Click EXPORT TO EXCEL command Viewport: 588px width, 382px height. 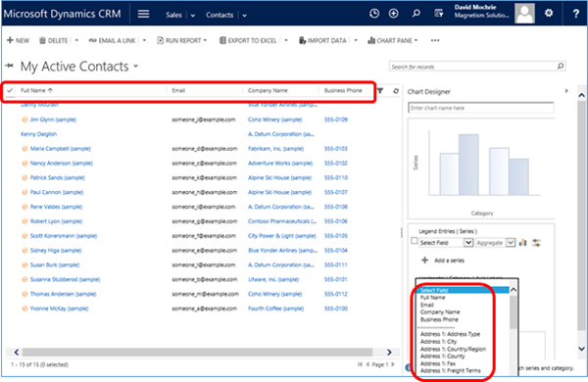point(248,40)
